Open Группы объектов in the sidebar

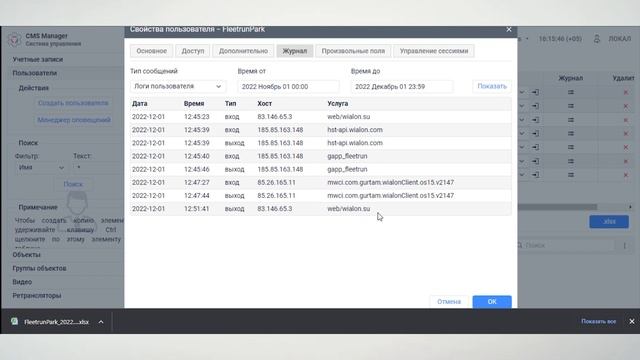click(39, 268)
